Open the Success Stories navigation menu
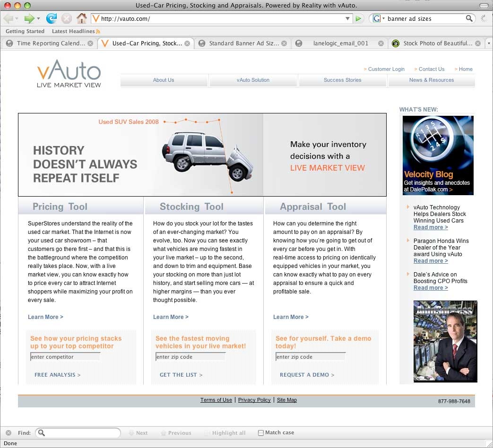493x448 pixels. point(342,80)
